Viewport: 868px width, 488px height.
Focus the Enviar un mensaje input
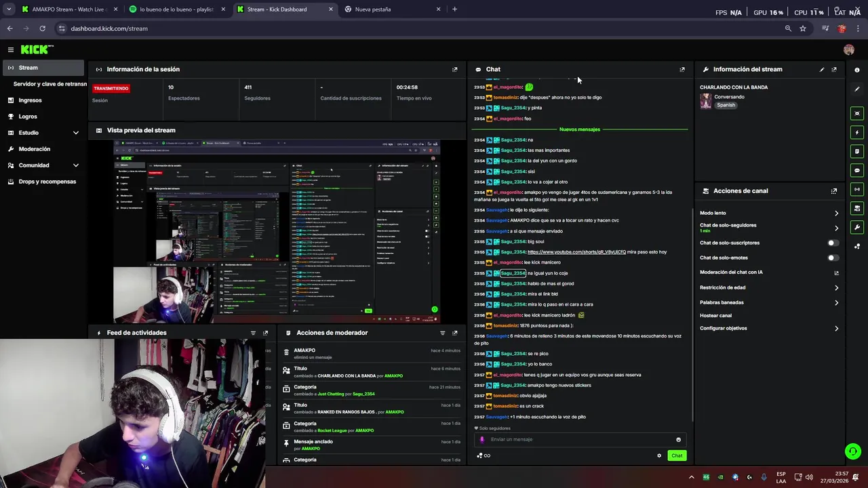pos(580,439)
